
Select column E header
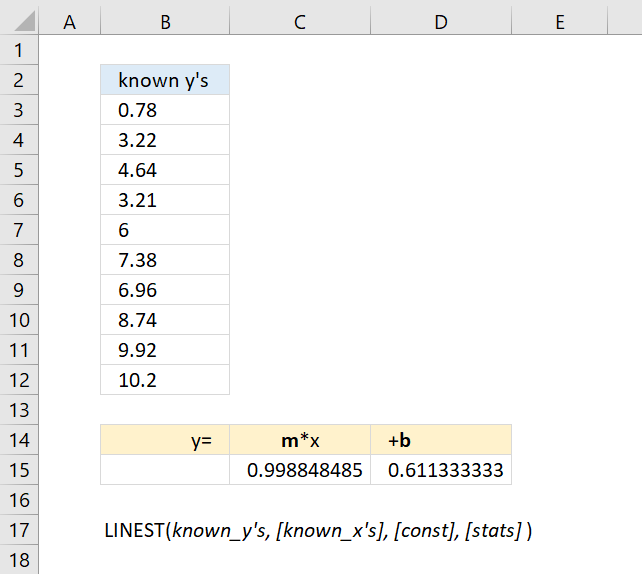pyautogui.click(x=560, y=22)
